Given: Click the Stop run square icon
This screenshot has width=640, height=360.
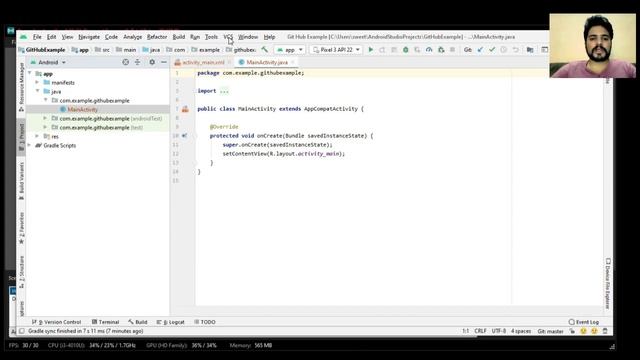Looking at the screenshot, I should tap(452, 50).
